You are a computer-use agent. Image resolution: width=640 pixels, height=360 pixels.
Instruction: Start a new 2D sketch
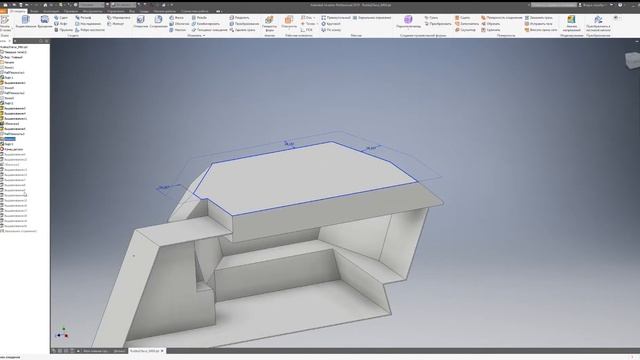(5, 23)
